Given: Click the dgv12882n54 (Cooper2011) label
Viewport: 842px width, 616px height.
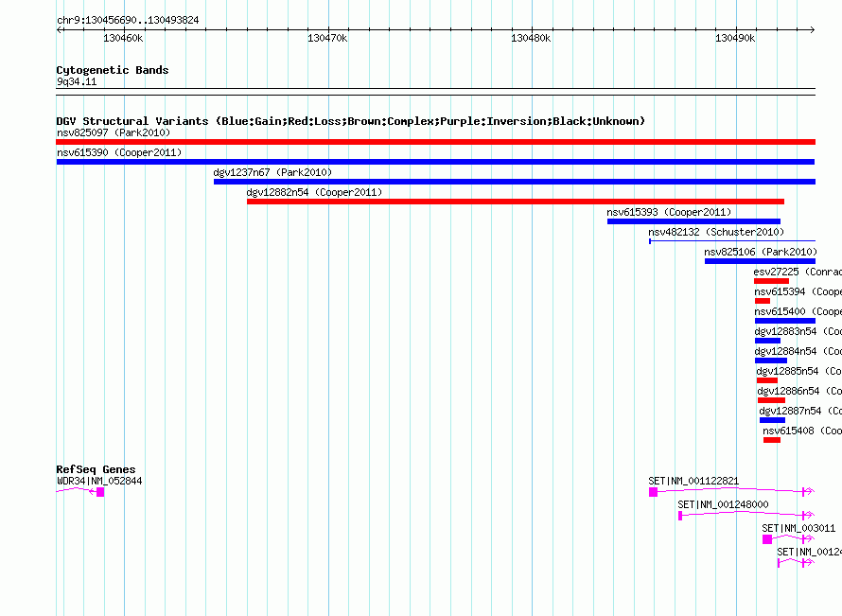Looking at the screenshot, I should point(314,192).
